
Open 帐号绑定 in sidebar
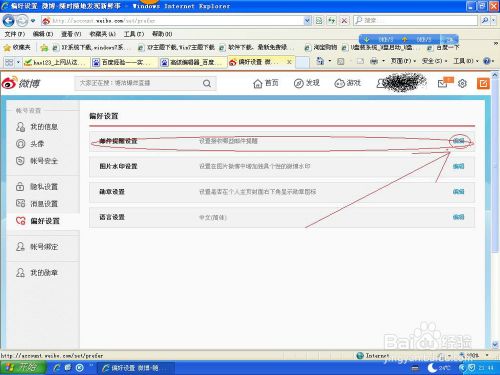tap(37, 247)
